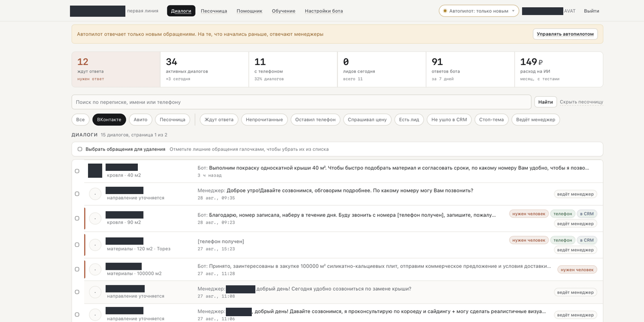
Task: Filter dialogs by Авито channel
Action: 140,119
